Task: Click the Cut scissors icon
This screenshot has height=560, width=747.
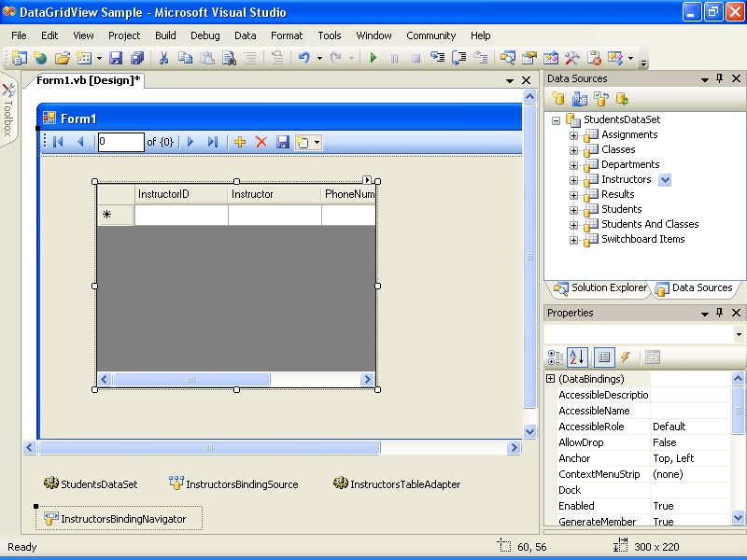Action: point(163,58)
